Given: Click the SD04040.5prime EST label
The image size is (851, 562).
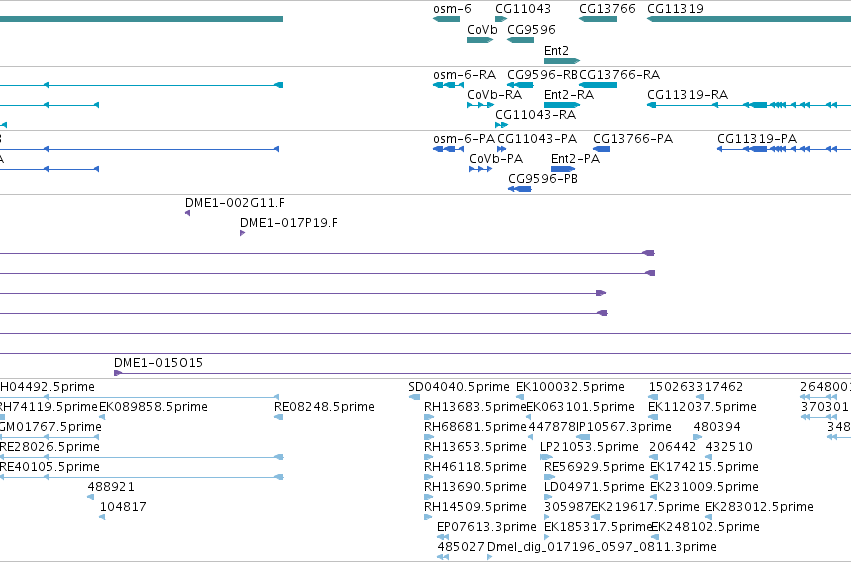Looking at the screenshot, I should click(x=459, y=387).
